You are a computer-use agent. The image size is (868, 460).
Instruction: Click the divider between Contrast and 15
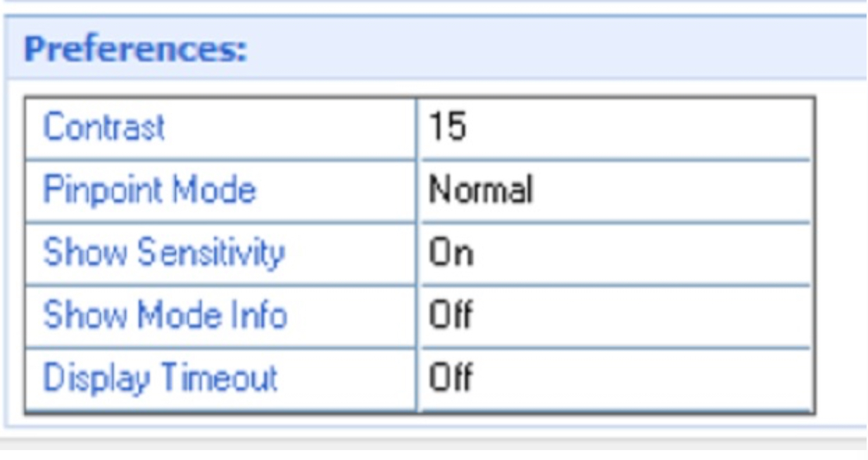click(418, 129)
